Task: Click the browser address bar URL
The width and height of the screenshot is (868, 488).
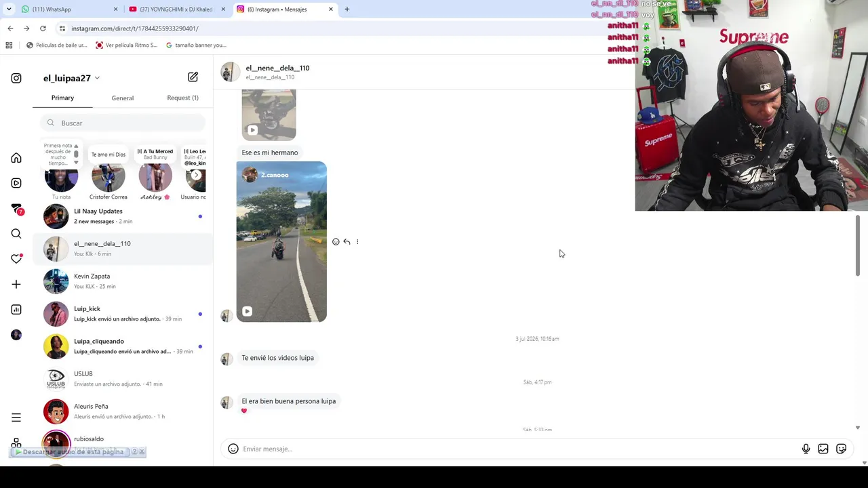Action: pyautogui.click(x=135, y=28)
